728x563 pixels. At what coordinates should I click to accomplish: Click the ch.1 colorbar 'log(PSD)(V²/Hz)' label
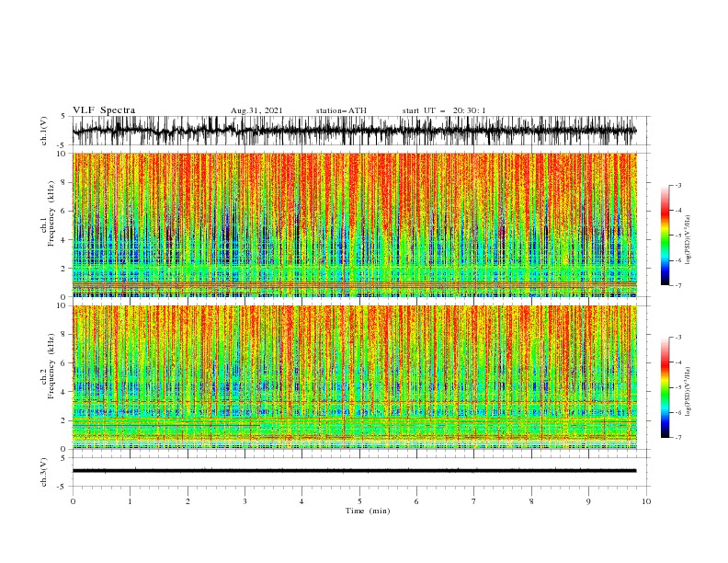[688, 240]
